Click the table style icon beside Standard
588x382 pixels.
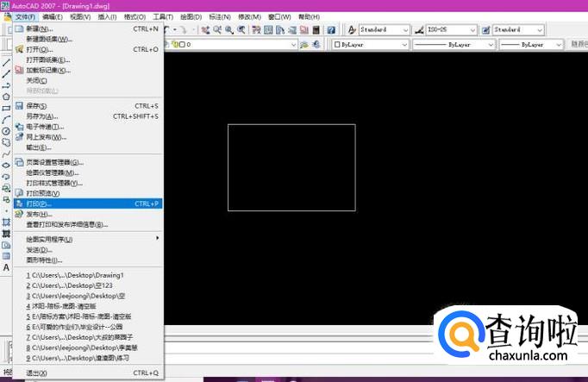click(485, 29)
